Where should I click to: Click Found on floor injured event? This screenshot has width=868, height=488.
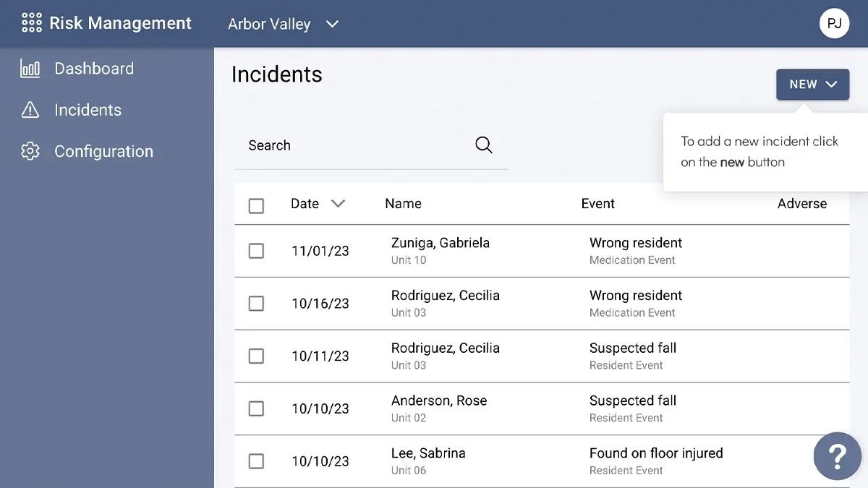click(656, 453)
